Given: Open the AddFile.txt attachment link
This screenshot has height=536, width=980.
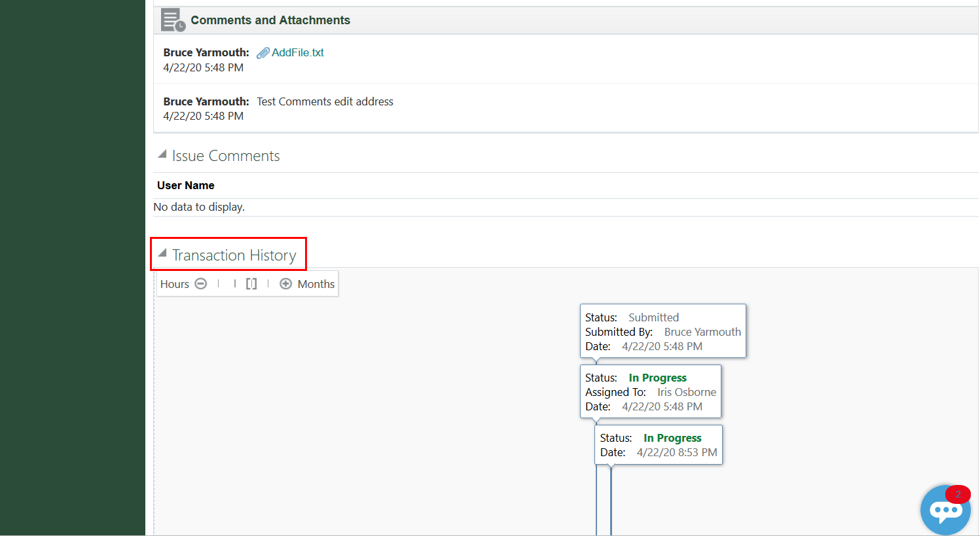Looking at the screenshot, I should pyautogui.click(x=298, y=53).
